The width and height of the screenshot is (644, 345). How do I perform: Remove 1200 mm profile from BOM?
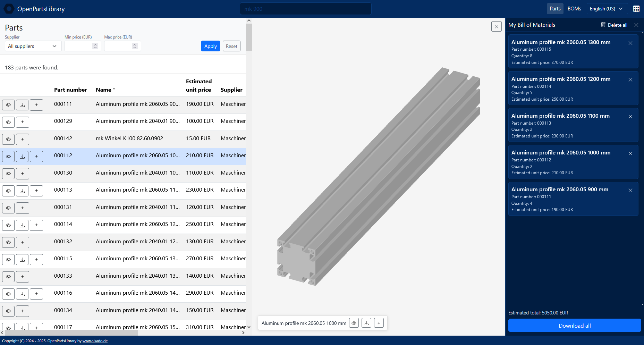click(630, 80)
